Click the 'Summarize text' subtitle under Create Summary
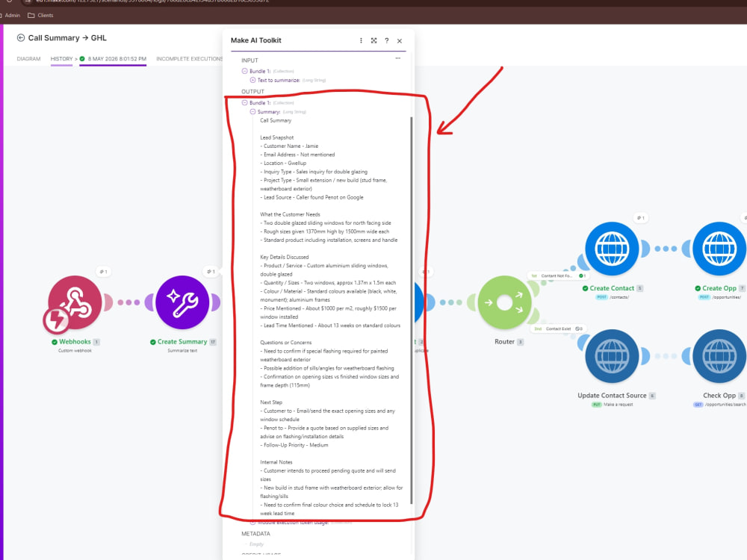 pyautogui.click(x=182, y=350)
